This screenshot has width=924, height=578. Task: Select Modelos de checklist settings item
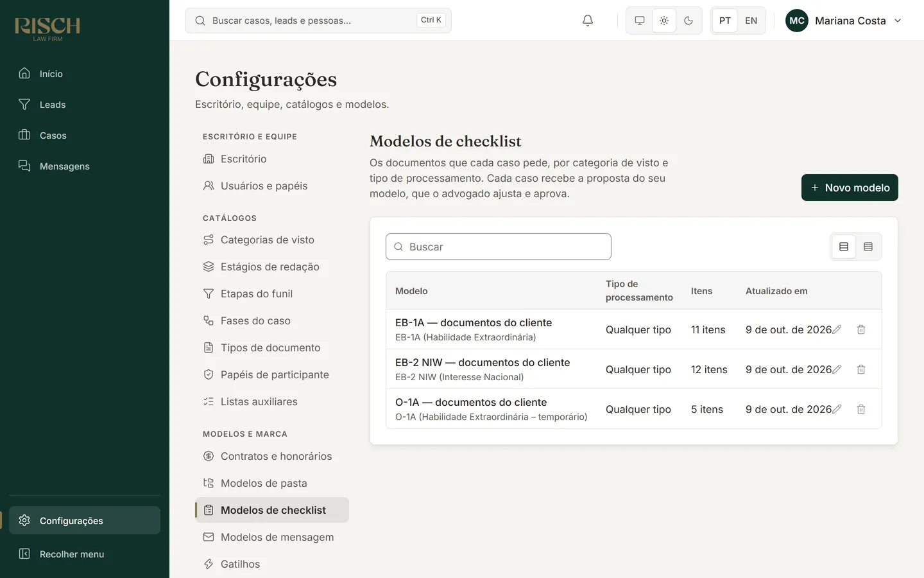click(x=272, y=510)
